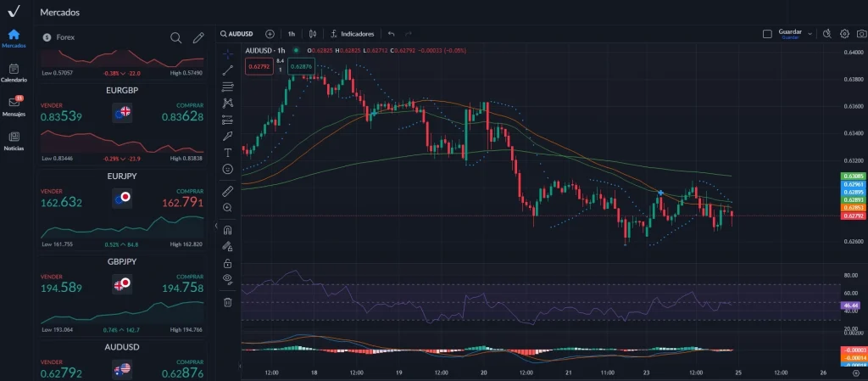Click the EURGBP pair title
Image resolution: width=868 pixels, height=381 pixels.
click(x=122, y=90)
